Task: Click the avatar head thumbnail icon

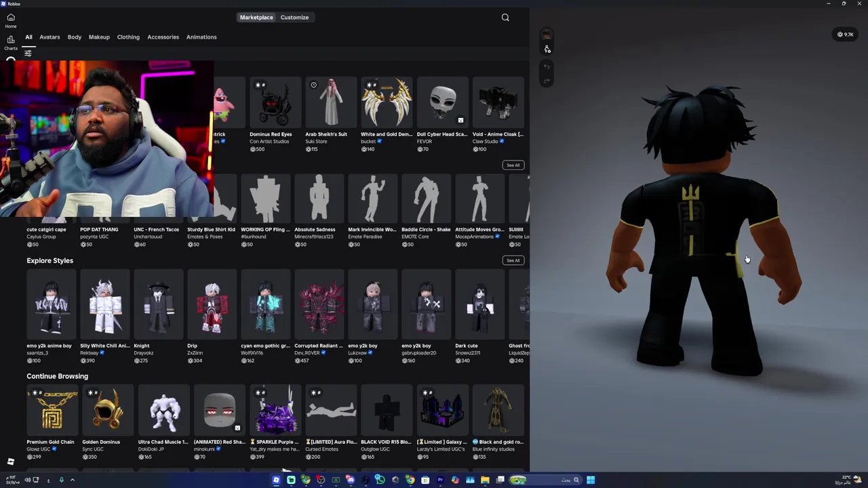Action: (x=547, y=35)
